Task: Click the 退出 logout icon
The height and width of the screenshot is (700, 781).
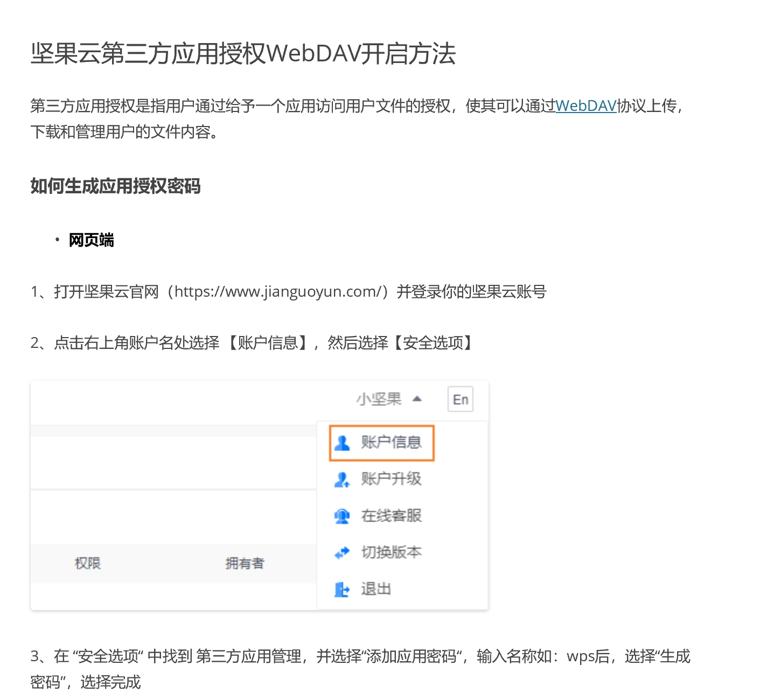Action: [x=342, y=590]
